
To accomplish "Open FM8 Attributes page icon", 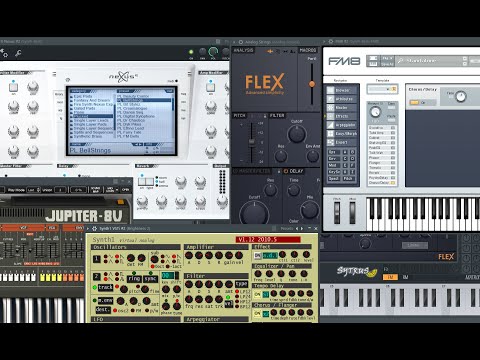I will pos(330,99).
